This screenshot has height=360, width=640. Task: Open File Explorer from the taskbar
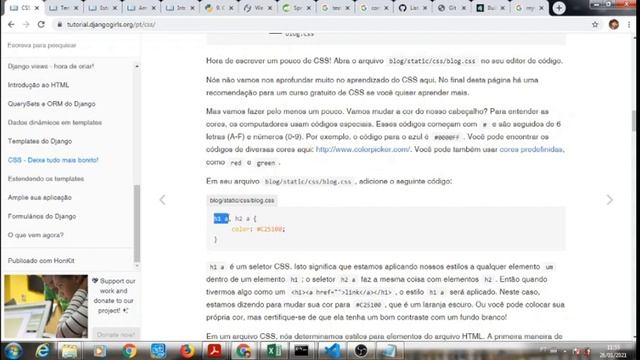(x=70, y=351)
